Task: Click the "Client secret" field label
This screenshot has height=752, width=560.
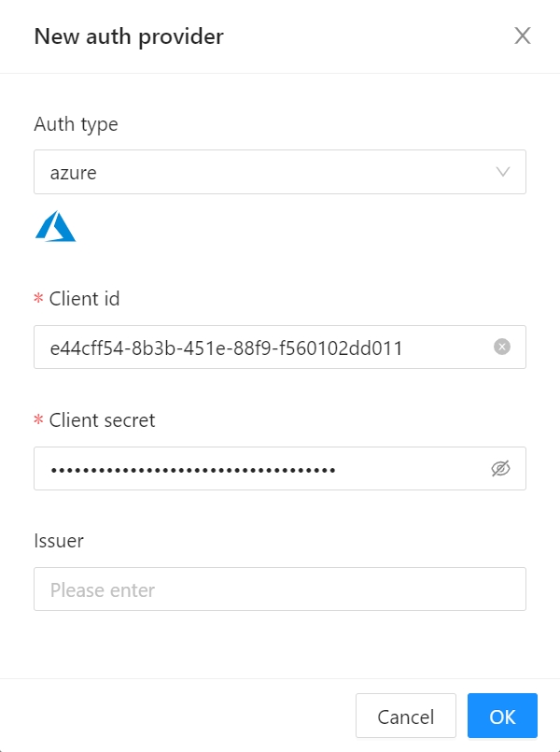Action: [x=102, y=420]
